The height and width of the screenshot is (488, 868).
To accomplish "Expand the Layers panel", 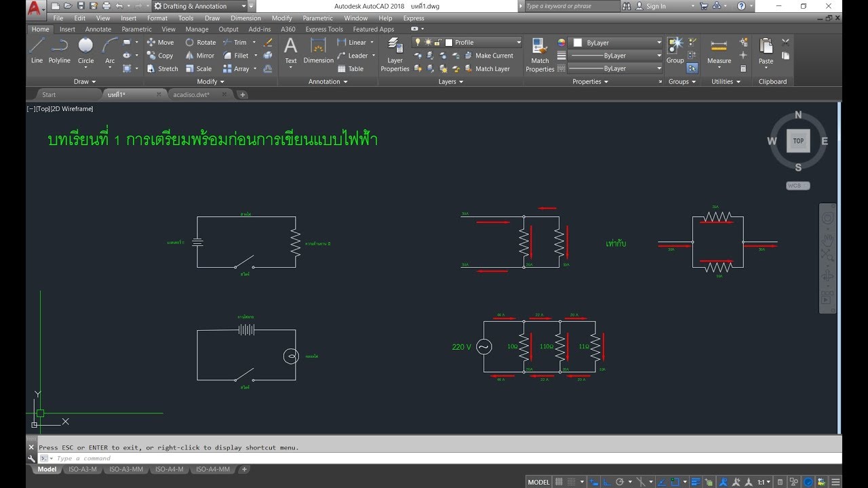I will click(451, 81).
